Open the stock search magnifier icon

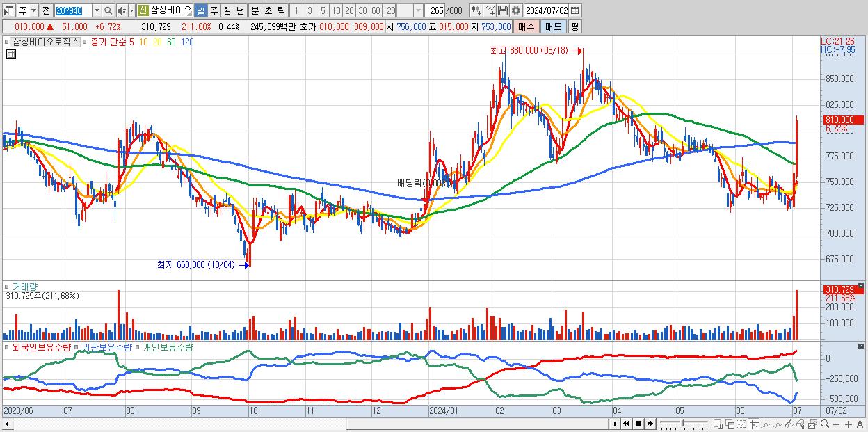point(108,10)
